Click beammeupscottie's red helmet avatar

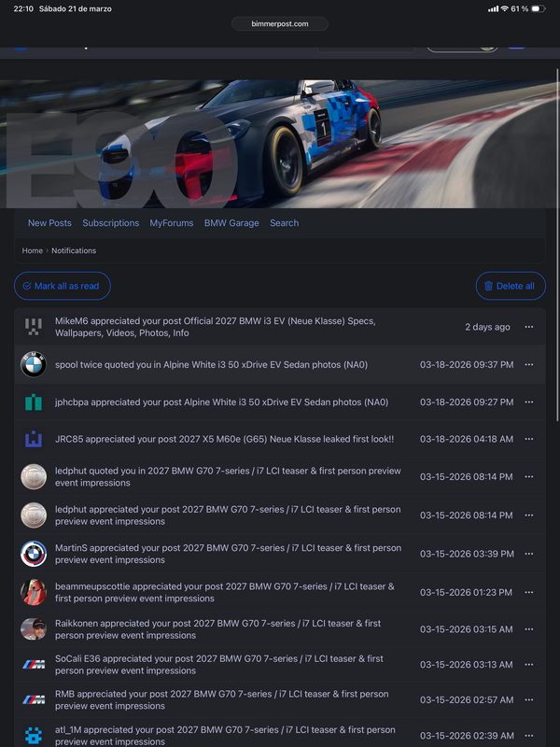(x=34, y=592)
